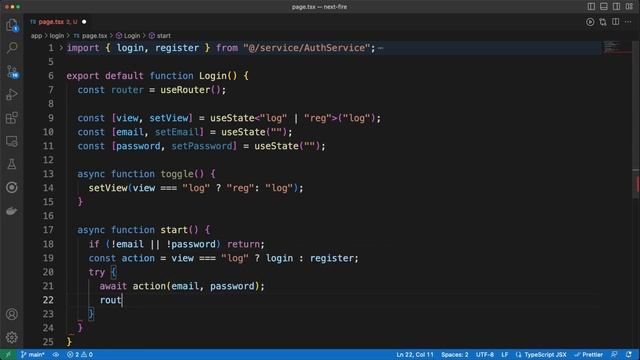Click the page.tsx breadcrumb
Image resolution: width=640 pixels, height=360 pixels.
click(x=91, y=36)
